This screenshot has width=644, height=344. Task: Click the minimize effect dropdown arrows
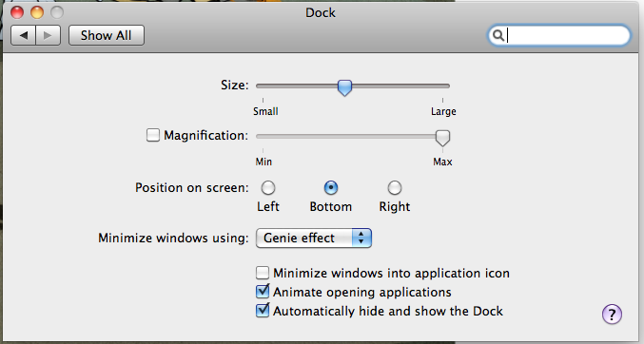(361, 239)
